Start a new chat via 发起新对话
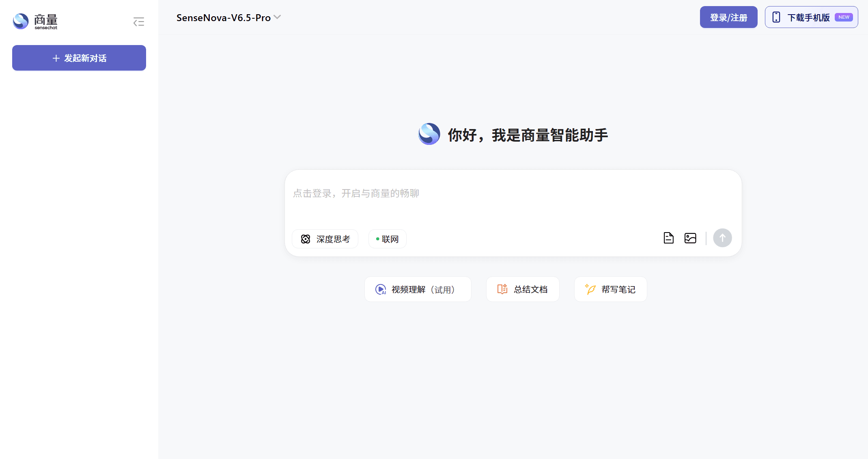The image size is (868, 459). pos(79,58)
